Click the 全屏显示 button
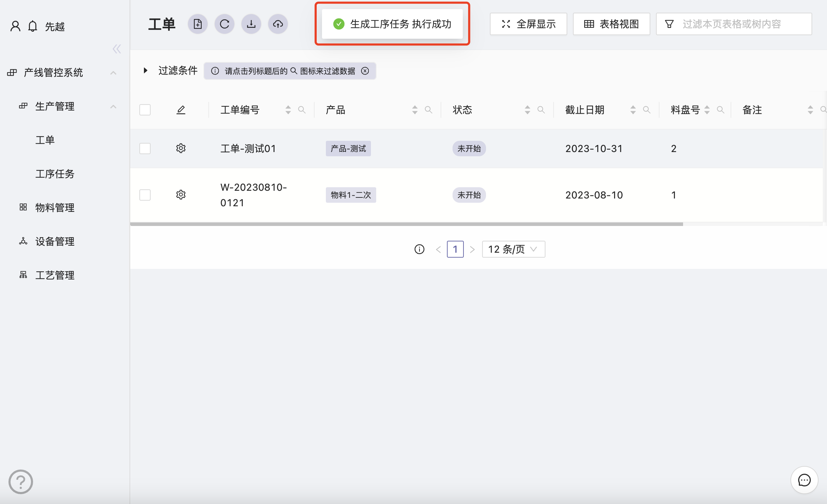Viewport: 827px width, 504px height. (x=528, y=24)
